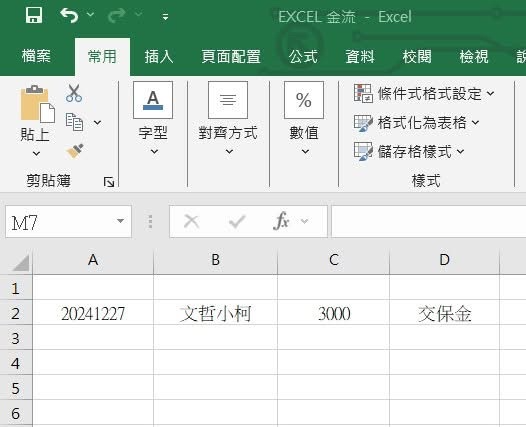Select cell containing 交保金

444,313
